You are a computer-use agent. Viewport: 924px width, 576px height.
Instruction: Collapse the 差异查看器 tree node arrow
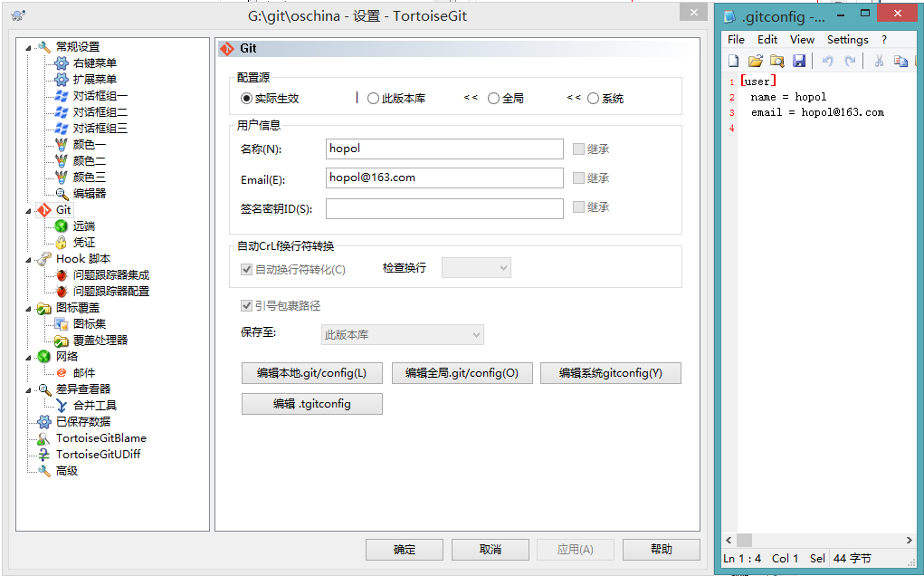[x=28, y=389]
